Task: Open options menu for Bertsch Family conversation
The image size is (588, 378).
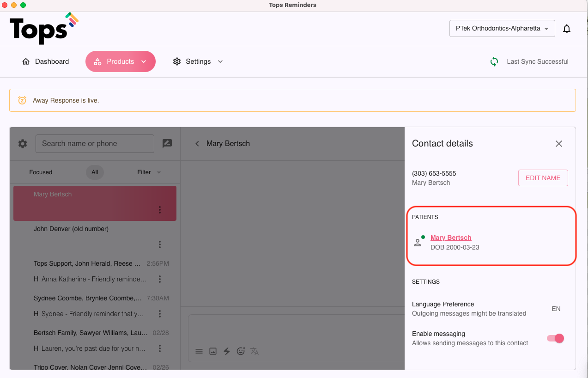Action: click(160, 348)
